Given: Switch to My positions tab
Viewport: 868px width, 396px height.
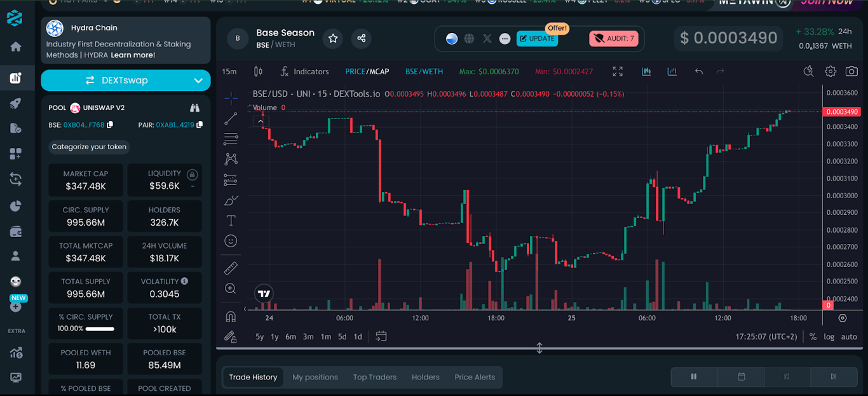Looking at the screenshot, I should 315,377.
